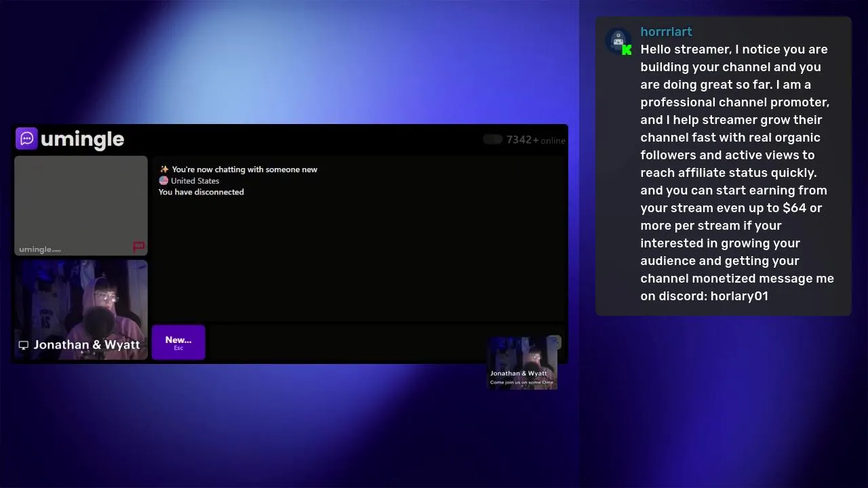The image size is (868, 488).
Task: Toggle the switch next to 7342+ online
Action: [492, 140]
